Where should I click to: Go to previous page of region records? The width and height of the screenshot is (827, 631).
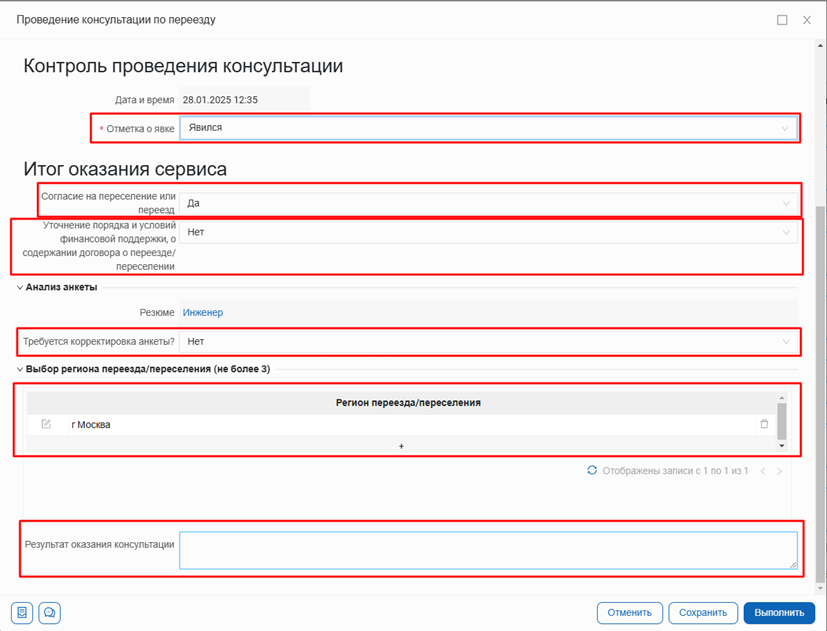761,471
